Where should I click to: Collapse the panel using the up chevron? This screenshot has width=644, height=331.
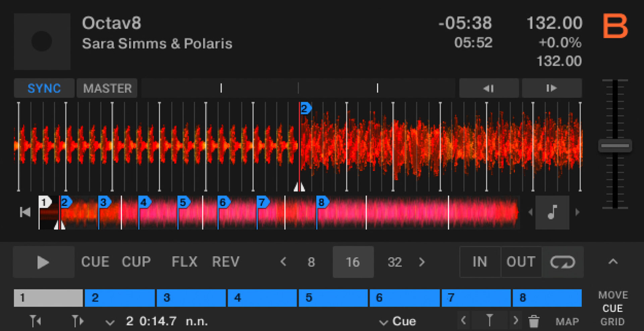(613, 262)
